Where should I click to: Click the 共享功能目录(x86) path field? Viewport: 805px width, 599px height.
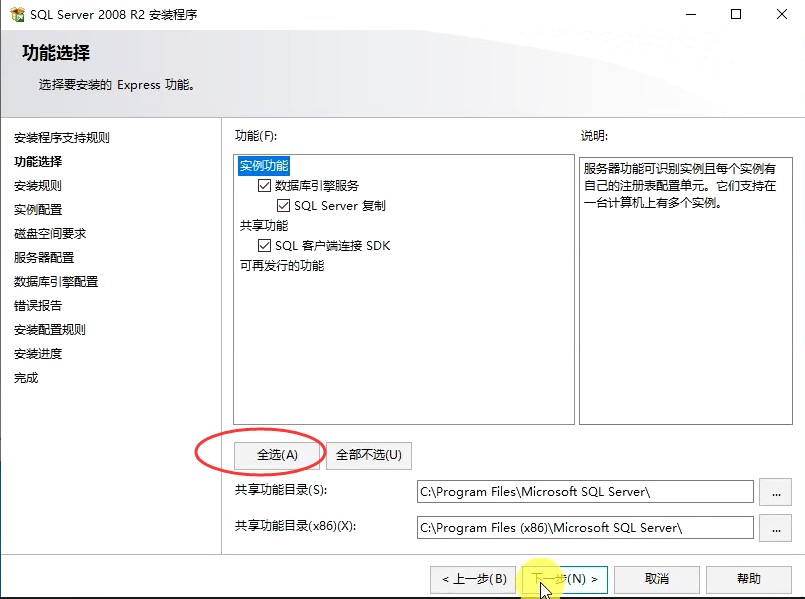coord(585,528)
